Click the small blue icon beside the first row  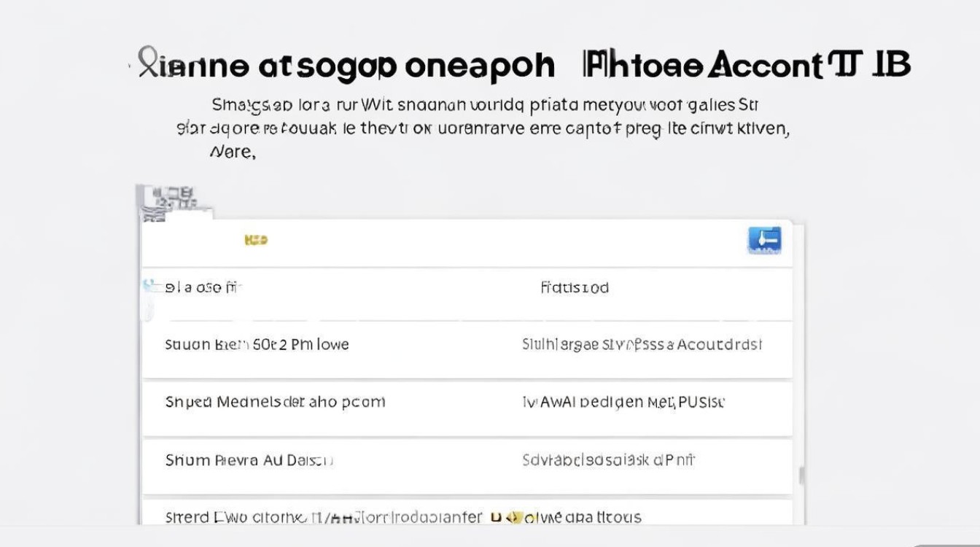coord(150,286)
